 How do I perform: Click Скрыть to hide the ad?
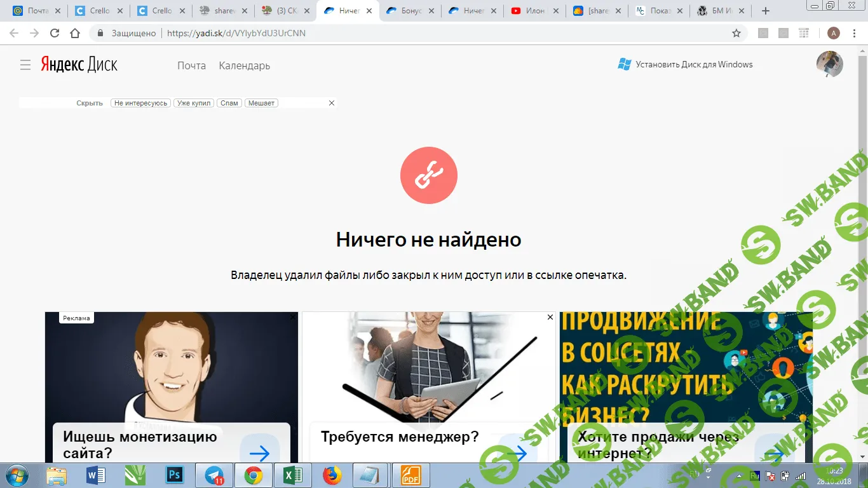click(x=90, y=102)
